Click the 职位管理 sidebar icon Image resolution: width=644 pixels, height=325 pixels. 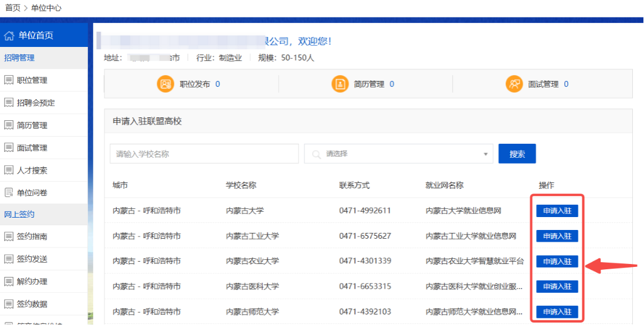[9, 80]
